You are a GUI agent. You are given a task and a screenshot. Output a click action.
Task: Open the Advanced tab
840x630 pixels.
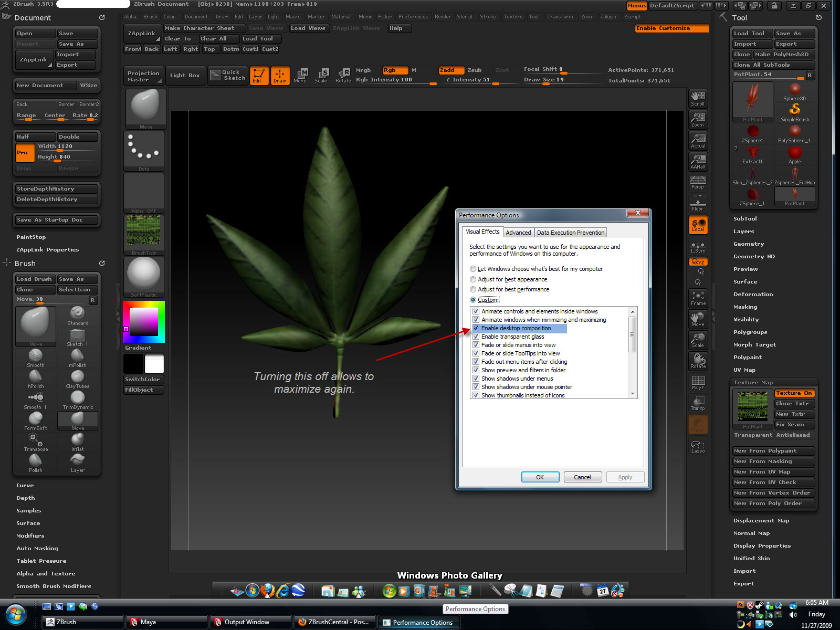tap(518, 233)
